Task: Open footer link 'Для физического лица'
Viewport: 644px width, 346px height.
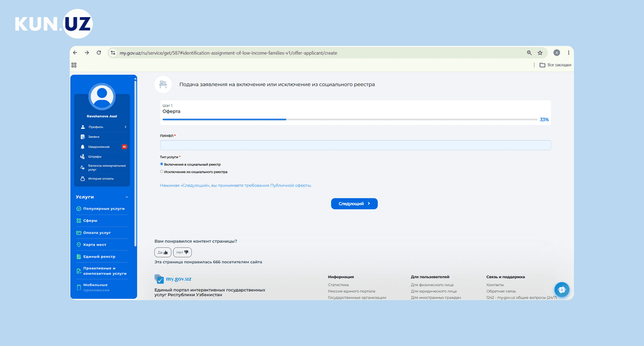Action: coord(432,285)
